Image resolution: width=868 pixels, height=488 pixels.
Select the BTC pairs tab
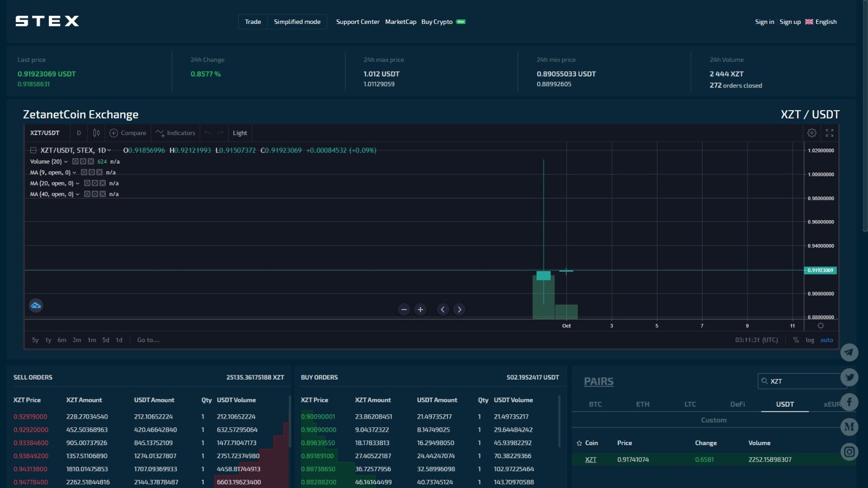595,404
